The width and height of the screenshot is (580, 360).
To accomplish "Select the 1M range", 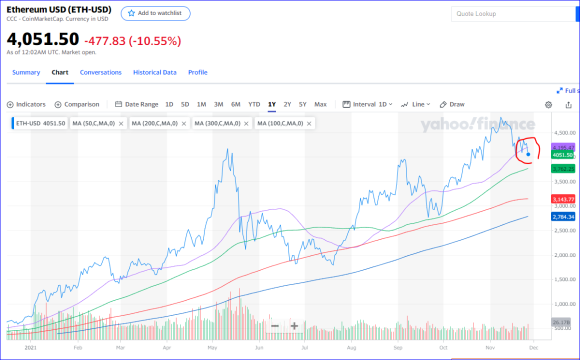I will click(x=201, y=104).
